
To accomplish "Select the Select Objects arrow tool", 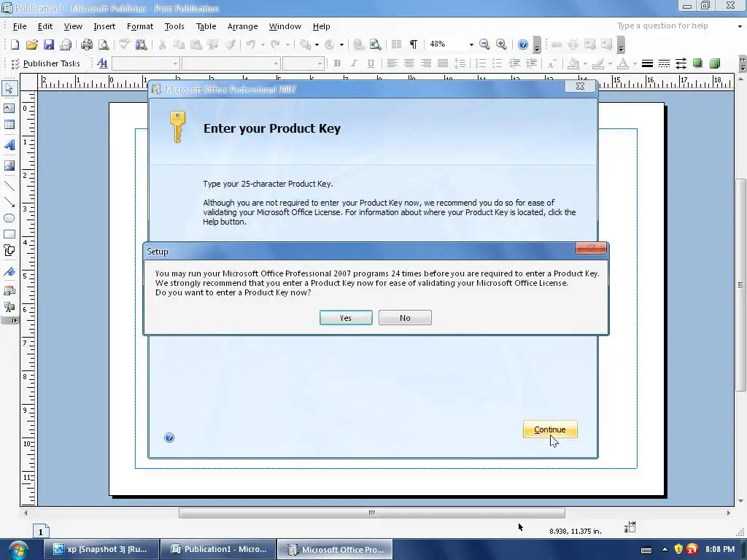I will tap(9, 88).
